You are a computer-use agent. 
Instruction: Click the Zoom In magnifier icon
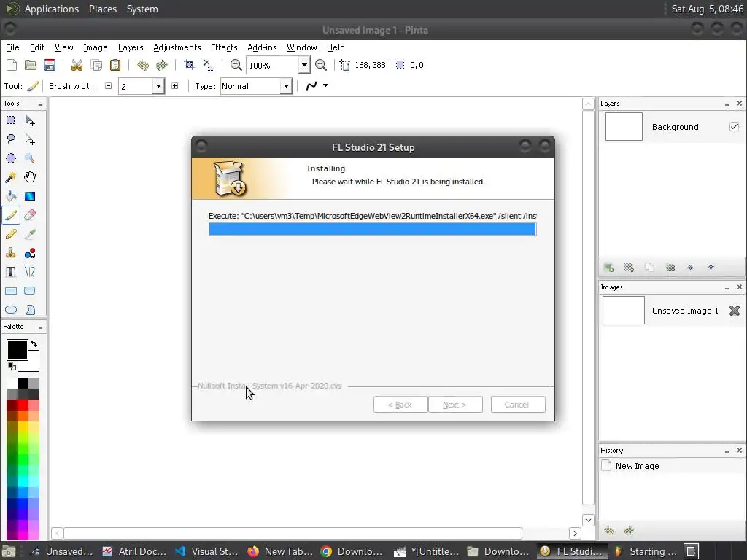tap(321, 65)
